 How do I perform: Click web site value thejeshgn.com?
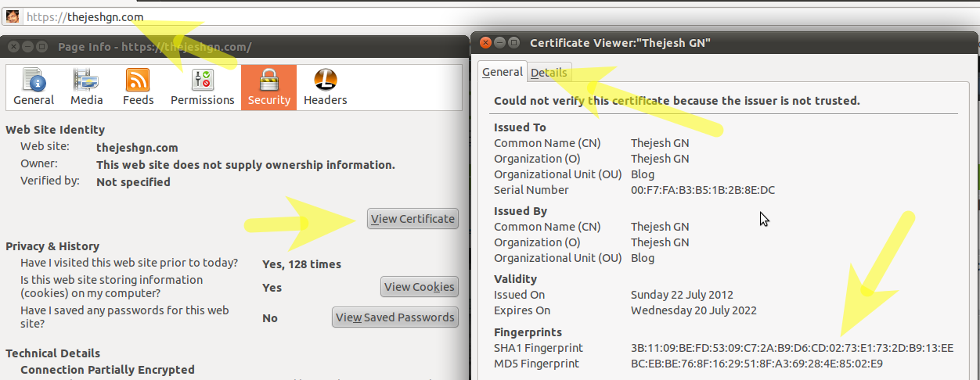pos(137,147)
